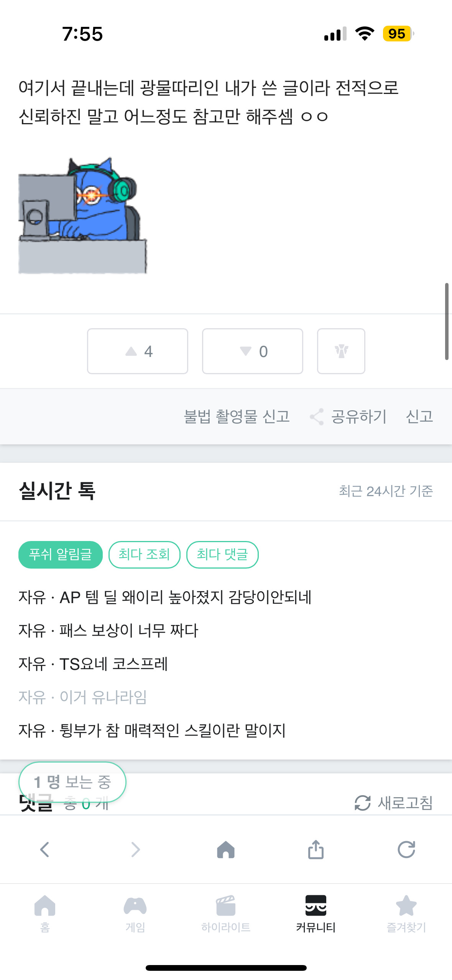
Task: Open the 불법 촬영물 신고 link
Action: point(237,417)
